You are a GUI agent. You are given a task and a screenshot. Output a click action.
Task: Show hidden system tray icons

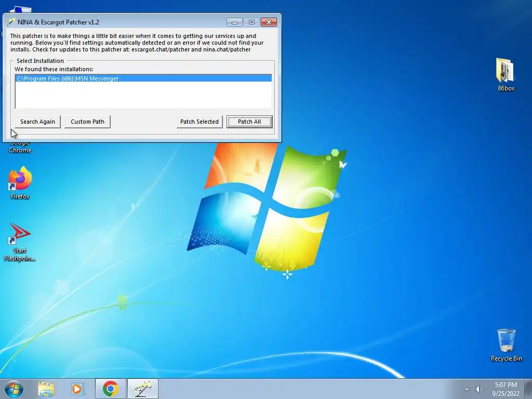click(467, 389)
